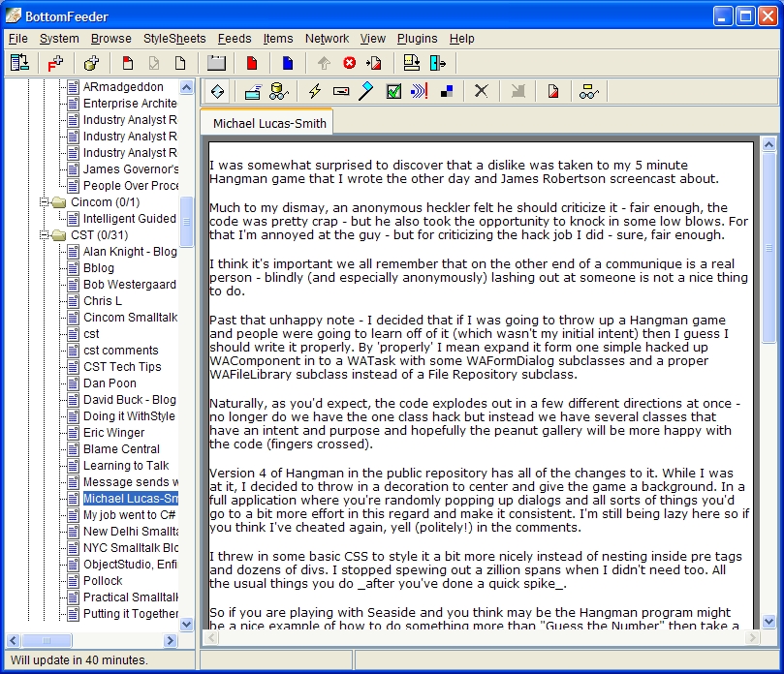Select the Eric Winger feed
784x674 pixels.
(x=113, y=433)
